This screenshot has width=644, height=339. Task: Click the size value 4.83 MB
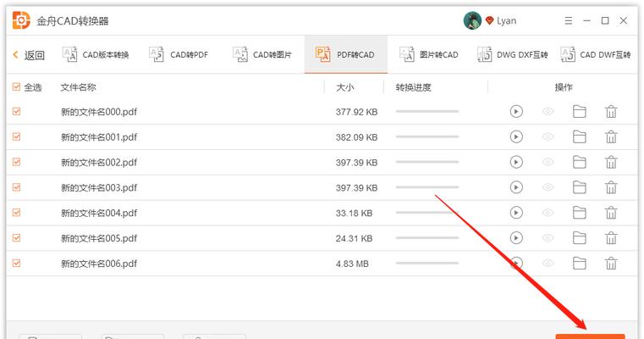[352, 264]
